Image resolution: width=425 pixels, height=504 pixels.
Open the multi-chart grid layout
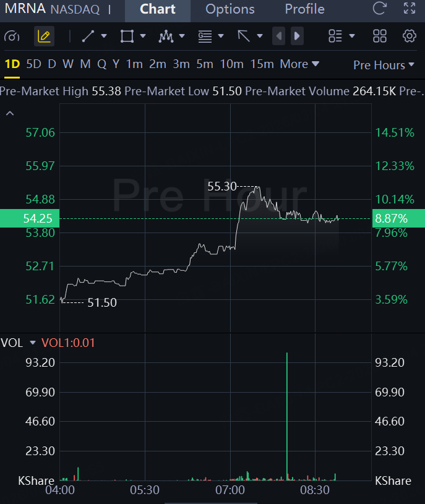(x=380, y=36)
